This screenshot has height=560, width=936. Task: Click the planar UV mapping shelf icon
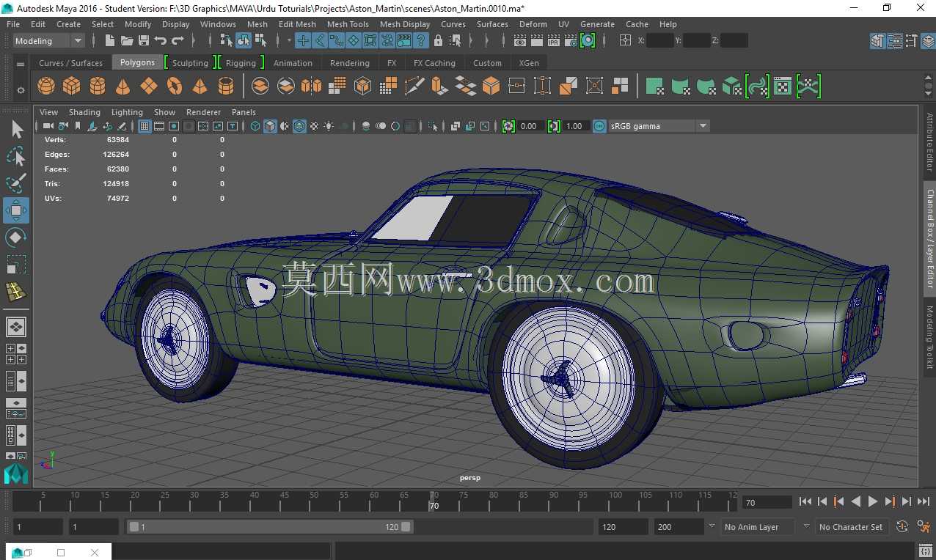pos(655,86)
